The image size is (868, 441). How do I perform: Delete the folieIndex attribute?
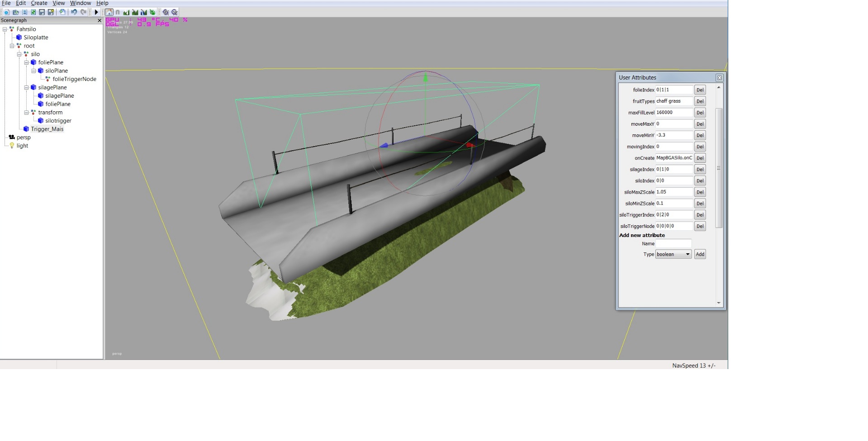(x=700, y=90)
